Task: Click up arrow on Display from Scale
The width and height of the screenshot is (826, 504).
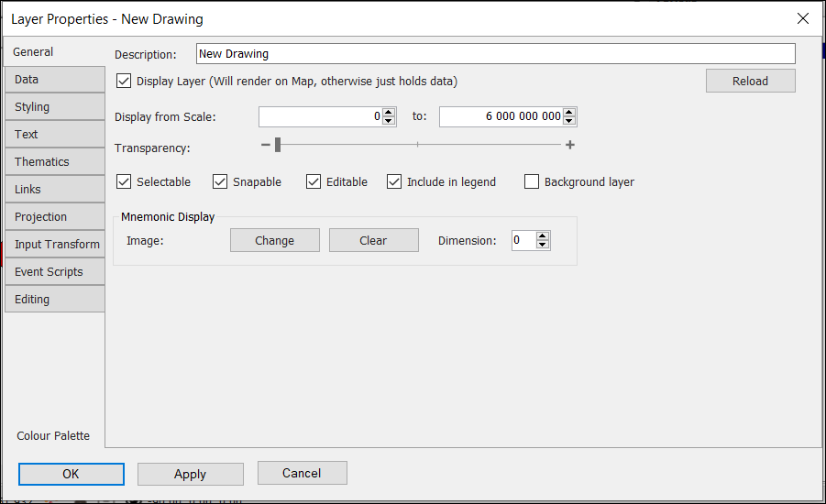Action: point(389,113)
